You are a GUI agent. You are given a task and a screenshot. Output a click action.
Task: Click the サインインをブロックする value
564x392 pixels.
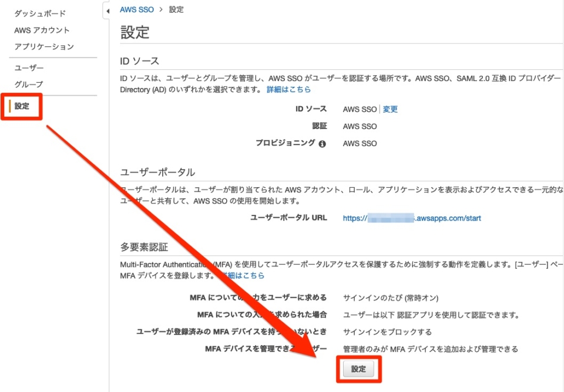click(387, 332)
